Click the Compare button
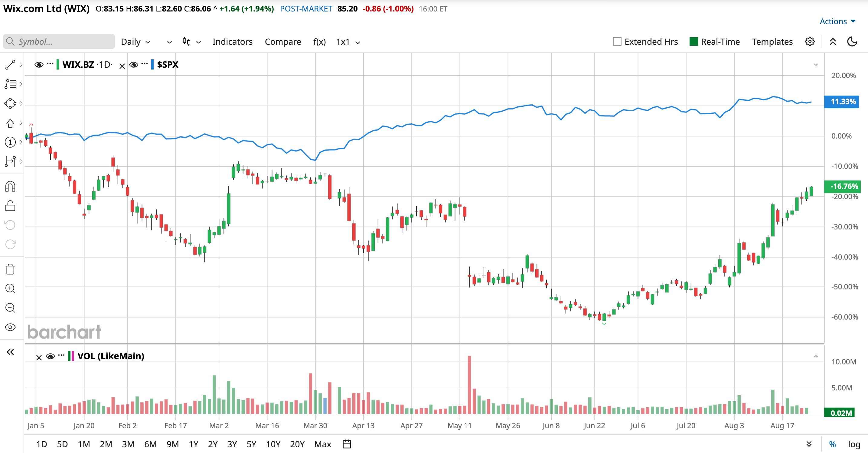Image resolution: width=868 pixels, height=453 pixels. click(x=283, y=42)
